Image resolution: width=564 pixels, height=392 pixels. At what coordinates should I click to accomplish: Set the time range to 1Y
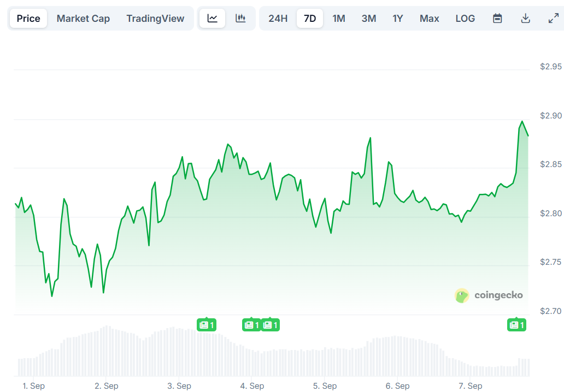click(x=397, y=19)
